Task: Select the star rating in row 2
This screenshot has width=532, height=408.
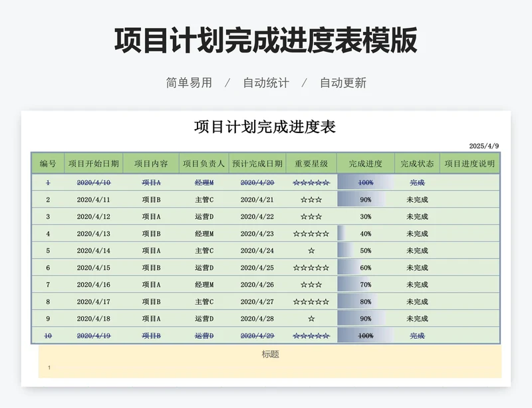Action: coord(311,200)
